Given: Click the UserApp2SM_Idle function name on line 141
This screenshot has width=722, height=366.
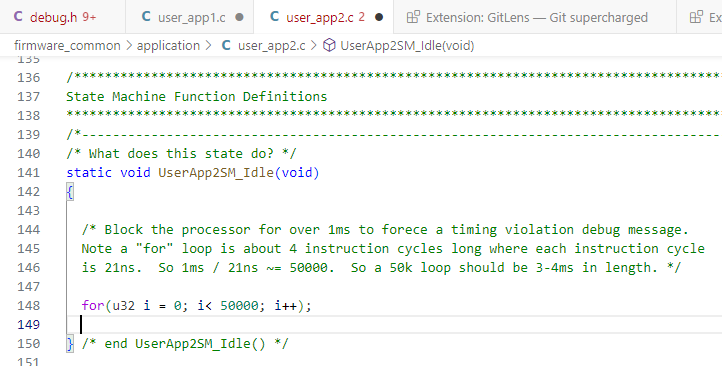Looking at the screenshot, I should tap(216, 173).
